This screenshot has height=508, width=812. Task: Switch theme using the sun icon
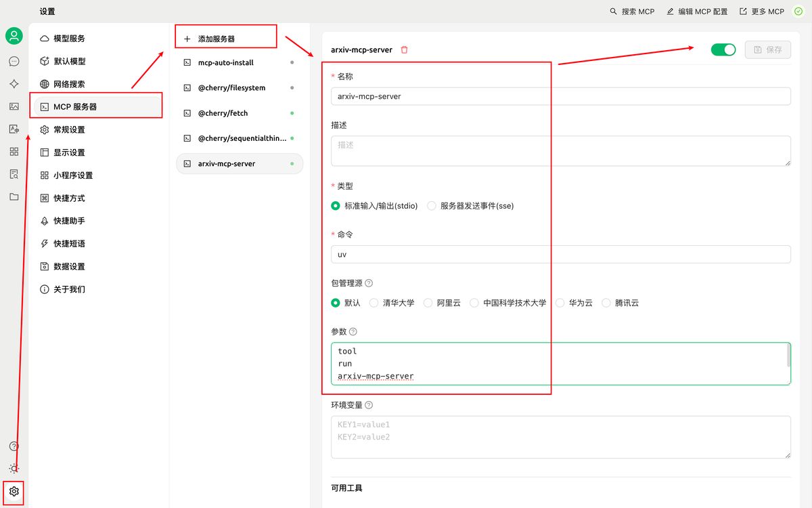(x=14, y=468)
